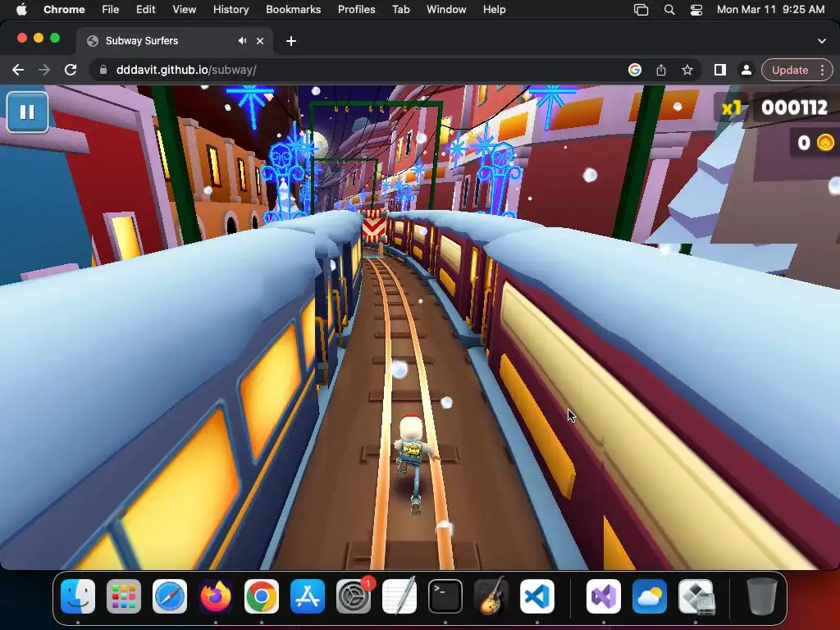840x630 pixels.
Task: Open the File menu
Action: coord(111,10)
